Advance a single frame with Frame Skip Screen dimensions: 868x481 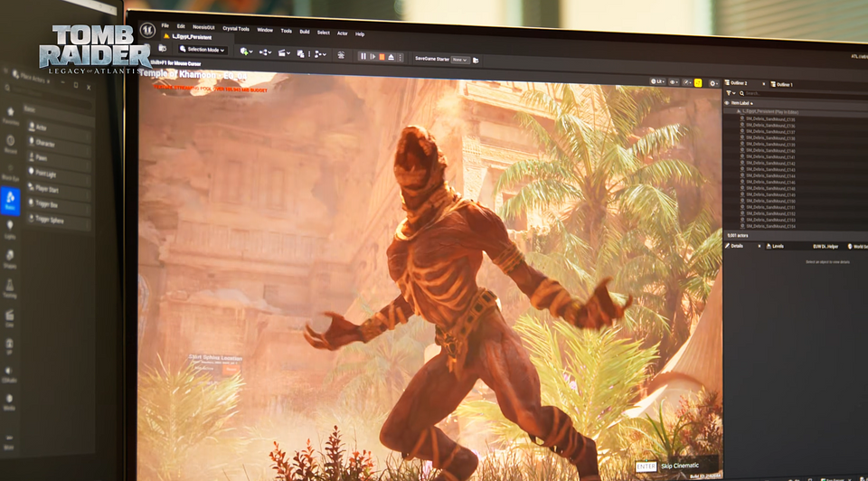point(373,56)
